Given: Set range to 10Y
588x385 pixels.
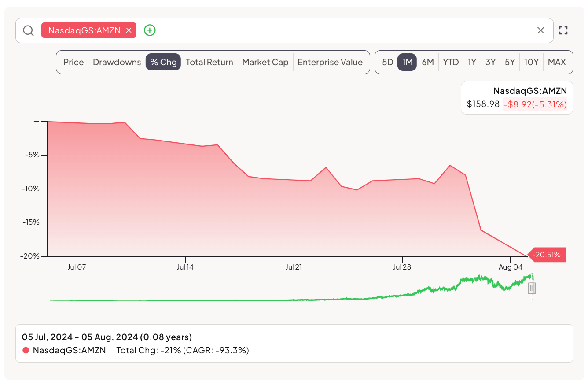Looking at the screenshot, I should [531, 62].
